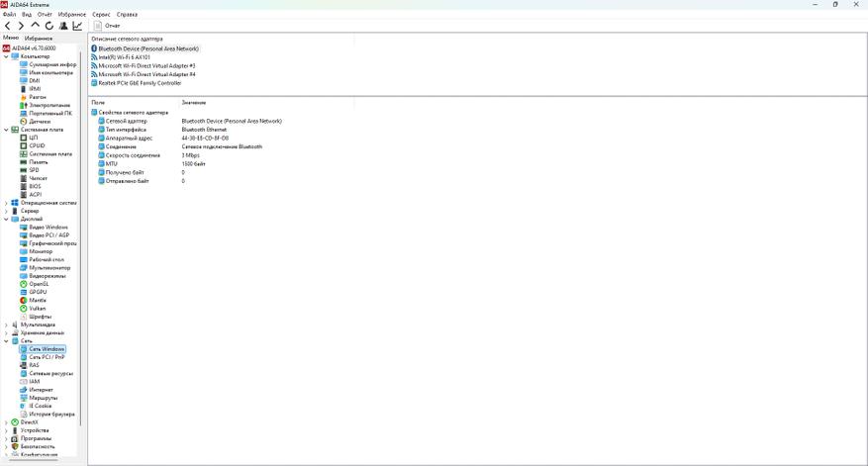Open Шрифты fonts icon
868x466 pixels.
(23, 317)
